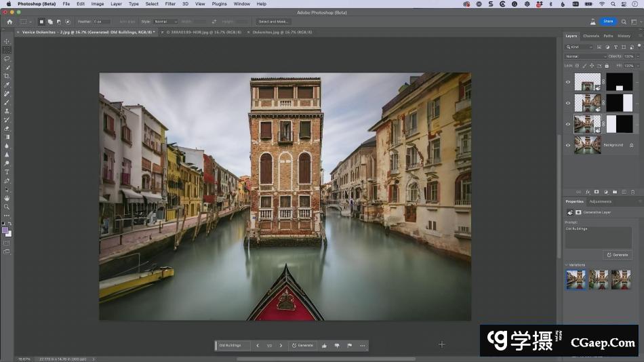Switch to the Channels tab
This screenshot has width=644, height=362.
[590, 36]
